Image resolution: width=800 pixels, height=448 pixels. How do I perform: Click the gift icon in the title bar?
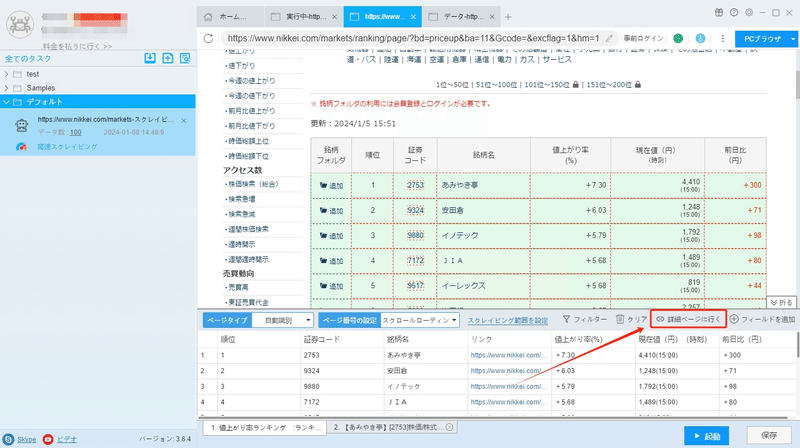click(x=718, y=13)
